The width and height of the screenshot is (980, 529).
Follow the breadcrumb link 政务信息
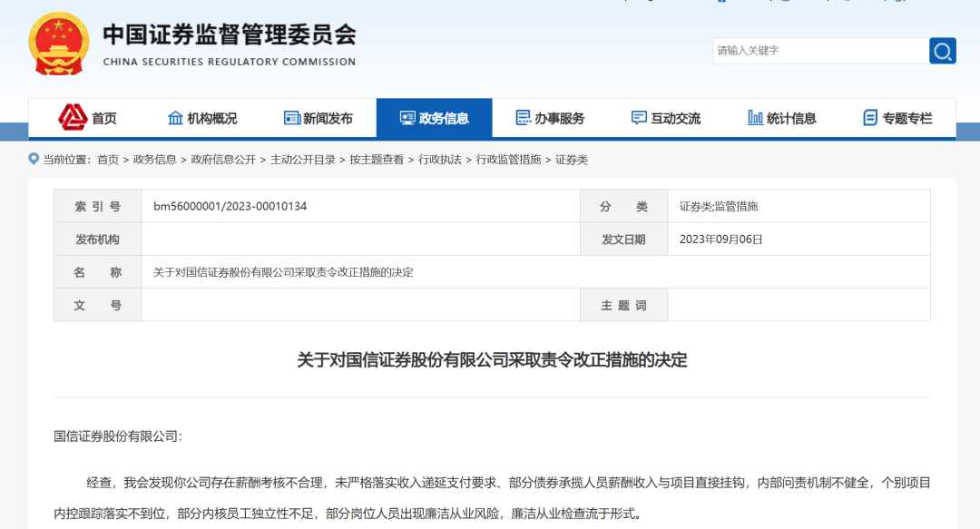154,160
